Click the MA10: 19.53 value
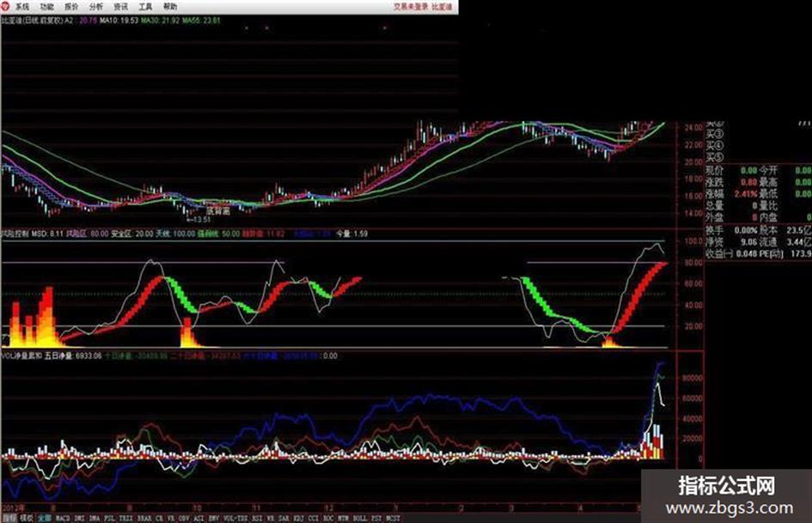 119,21
